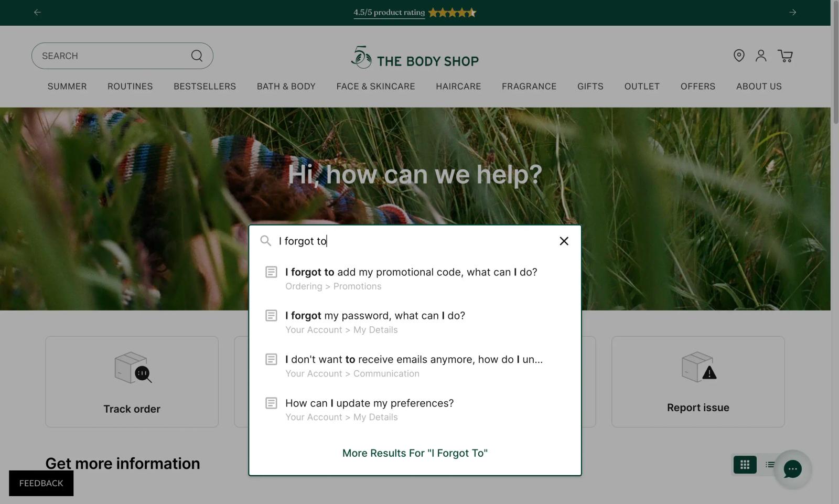This screenshot has height=504, width=839.
Task: Open More Results For "I Forgot To"
Action: coord(415,453)
